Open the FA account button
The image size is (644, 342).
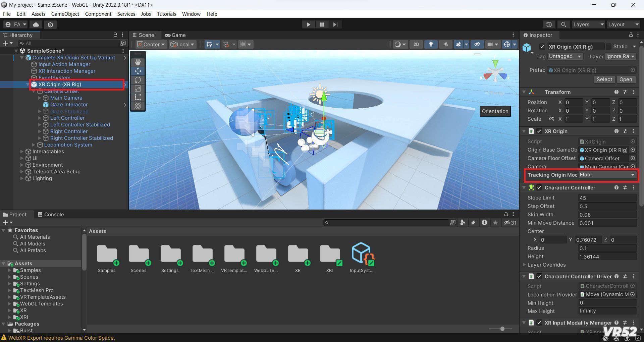click(x=16, y=24)
